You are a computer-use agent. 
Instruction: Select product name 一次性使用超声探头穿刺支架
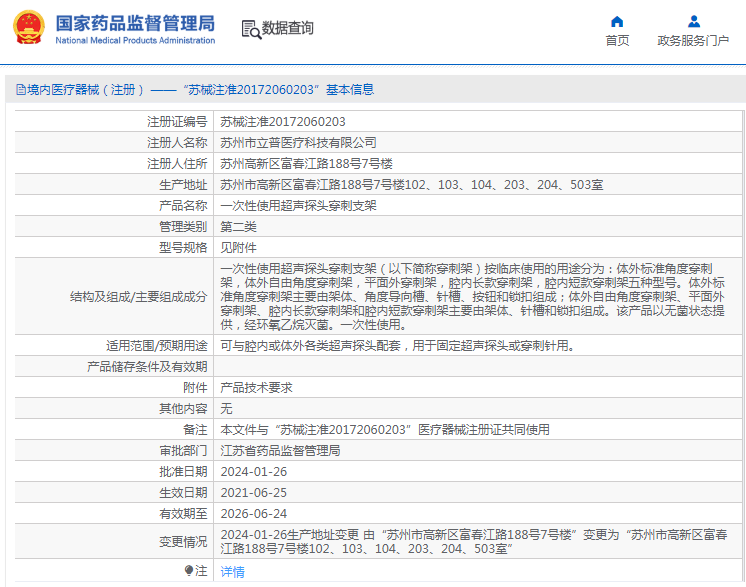[298, 205]
